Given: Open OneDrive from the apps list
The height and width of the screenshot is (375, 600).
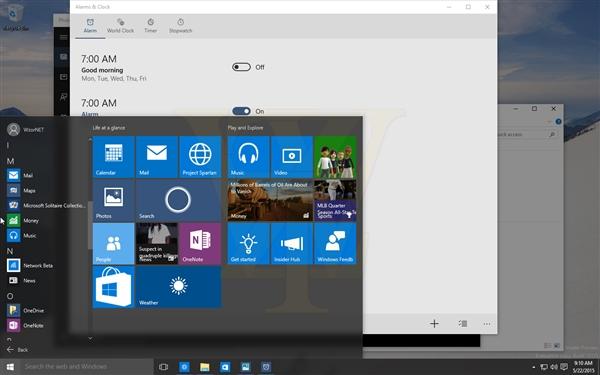Looking at the screenshot, I should pos(46,310).
